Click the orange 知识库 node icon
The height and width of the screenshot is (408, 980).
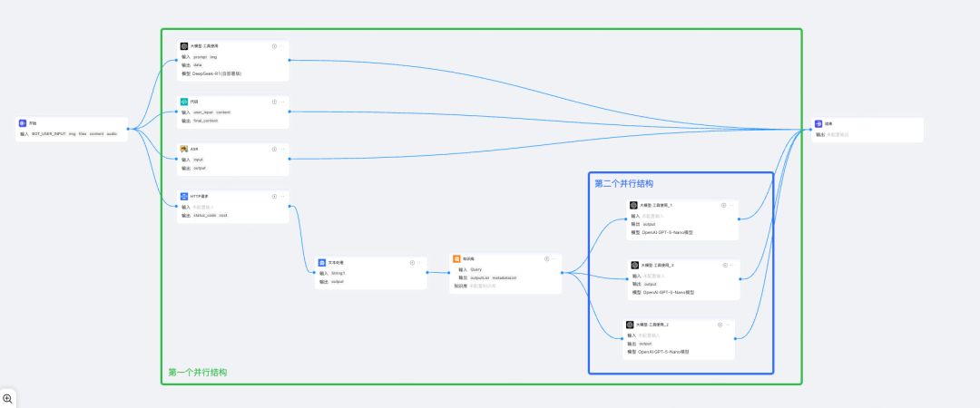tap(456, 258)
